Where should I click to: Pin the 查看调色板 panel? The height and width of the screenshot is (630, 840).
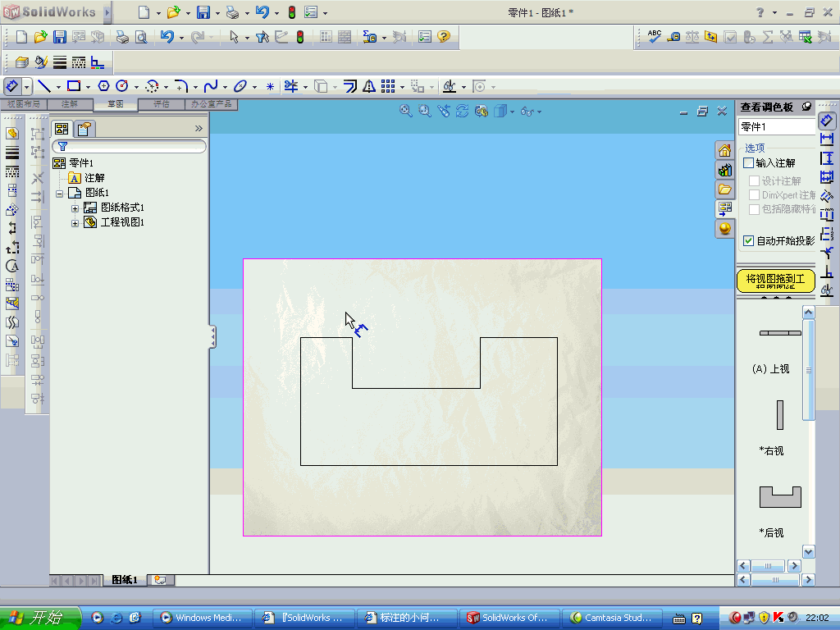[x=806, y=107]
